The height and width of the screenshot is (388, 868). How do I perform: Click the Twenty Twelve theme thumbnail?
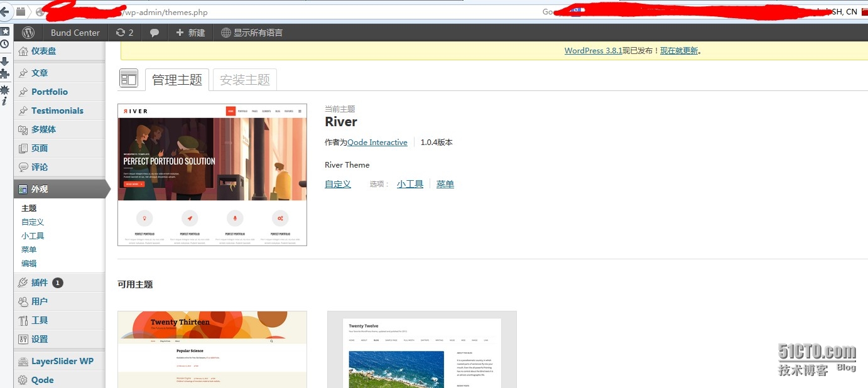pos(422,349)
